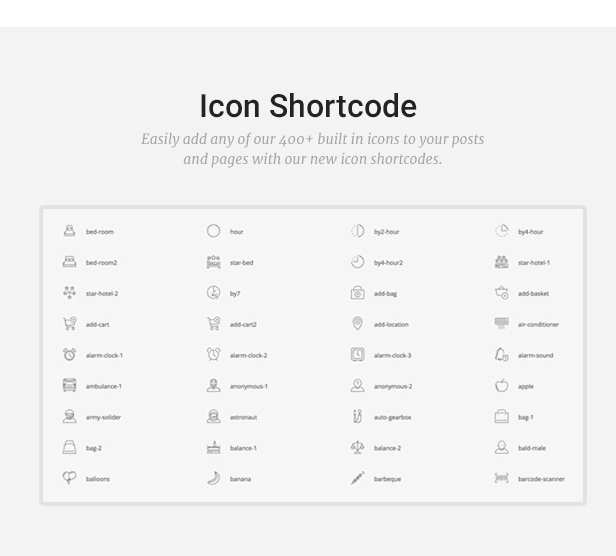Select the barbeque skewer icon
Screen dimensions: 616x556
point(357,478)
